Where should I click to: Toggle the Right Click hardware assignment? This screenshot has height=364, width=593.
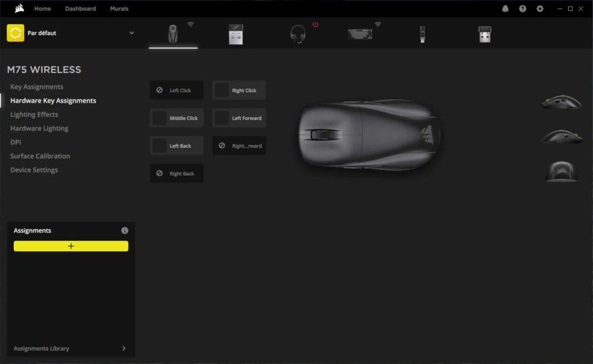[x=239, y=90]
